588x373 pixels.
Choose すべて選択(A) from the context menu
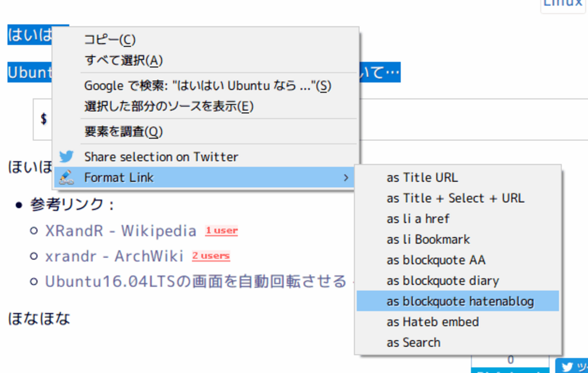tap(123, 61)
